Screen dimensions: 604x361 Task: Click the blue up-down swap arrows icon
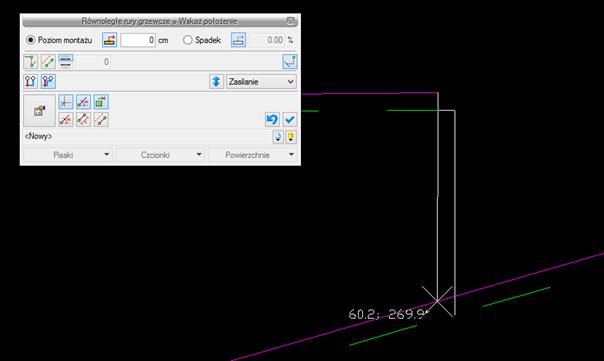click(x=216, y=82)
